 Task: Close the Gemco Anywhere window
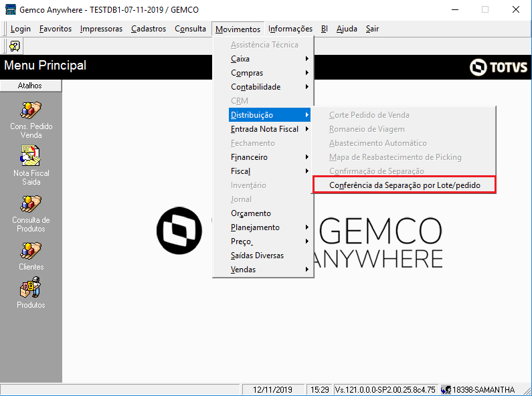point(516,9)
